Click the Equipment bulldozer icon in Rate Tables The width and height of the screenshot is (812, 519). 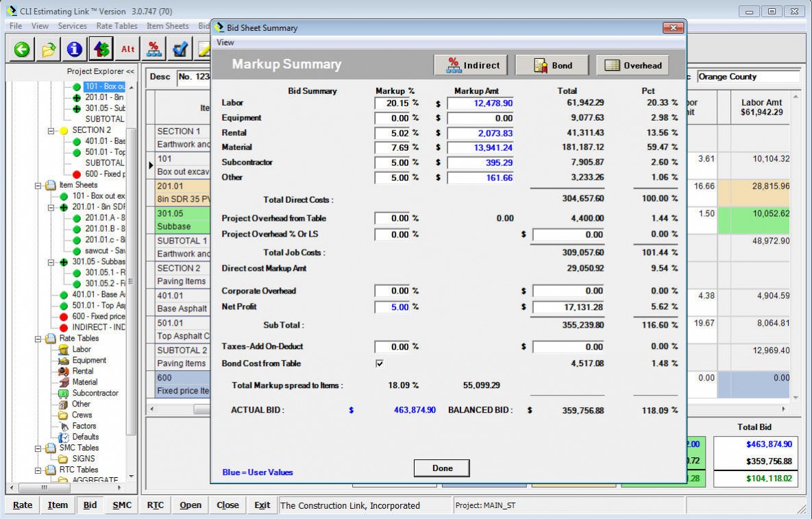64,361
